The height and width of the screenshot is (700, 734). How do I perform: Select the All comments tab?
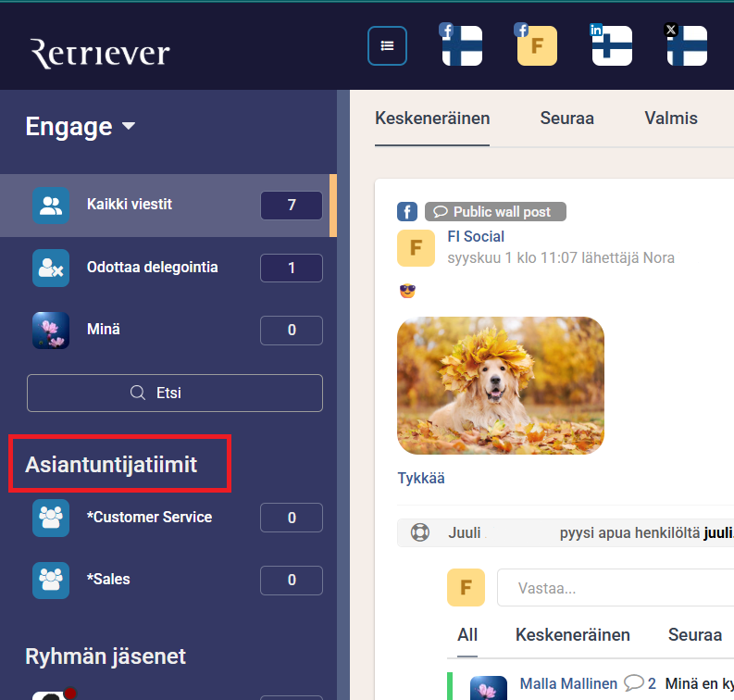pos(467,635)
